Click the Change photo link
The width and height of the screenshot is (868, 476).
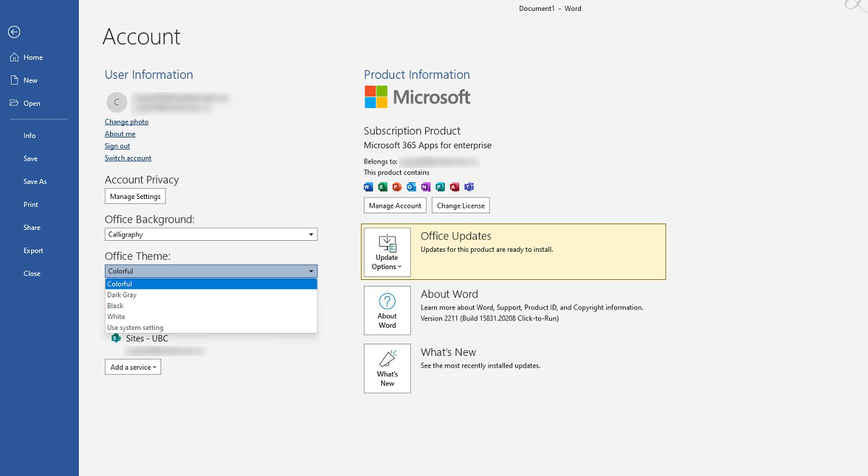[x=127, y=122]
